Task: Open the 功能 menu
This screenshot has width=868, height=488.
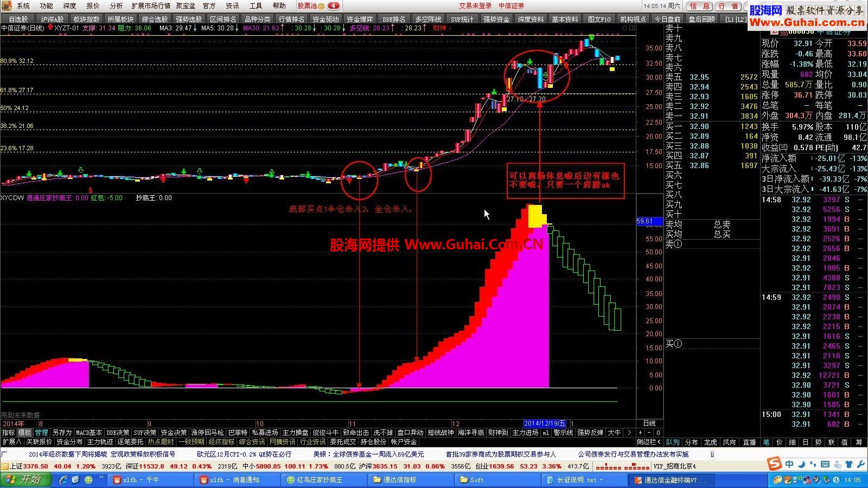Action: (47, 5)
